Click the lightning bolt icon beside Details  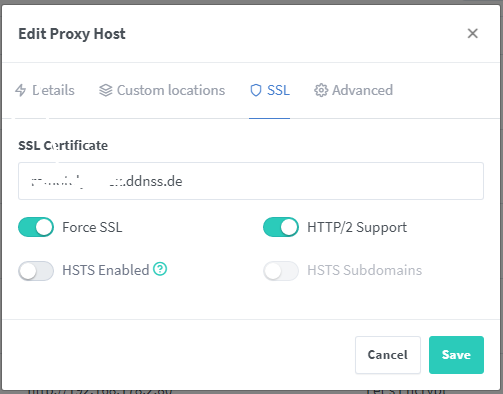pyautogui.click(x=21, y=90)
